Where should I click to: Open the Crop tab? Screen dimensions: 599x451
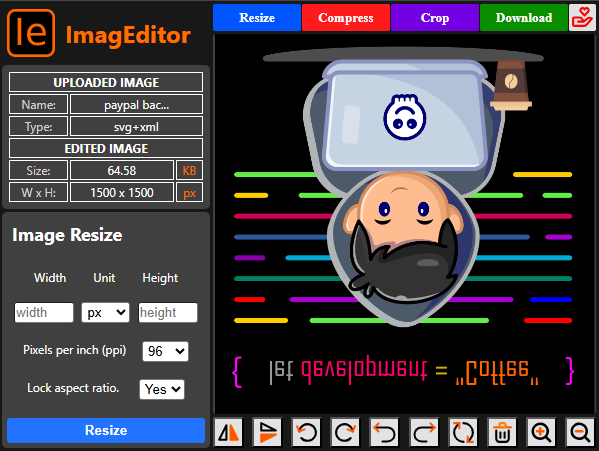tap(435, 18)
